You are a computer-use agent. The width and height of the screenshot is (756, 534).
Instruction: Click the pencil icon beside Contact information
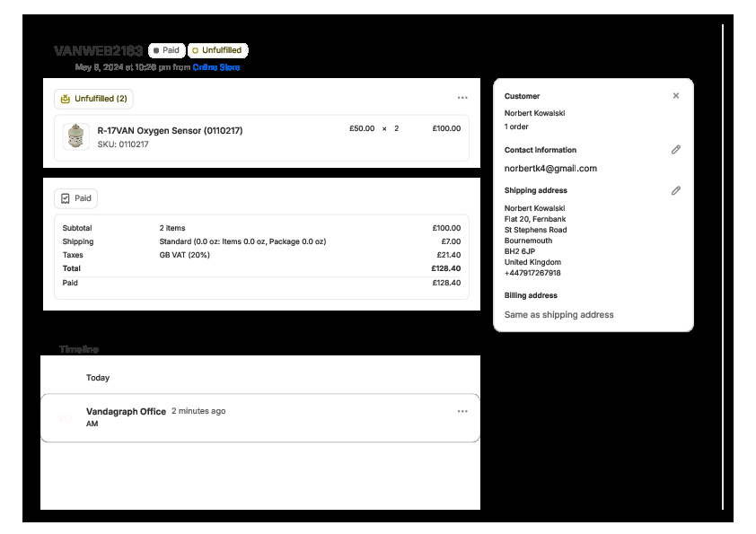[676, 150]
